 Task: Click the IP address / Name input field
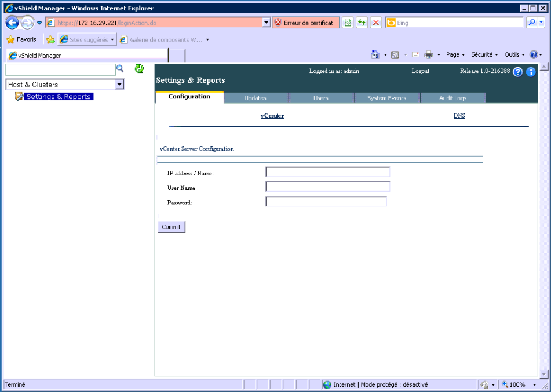327,172
